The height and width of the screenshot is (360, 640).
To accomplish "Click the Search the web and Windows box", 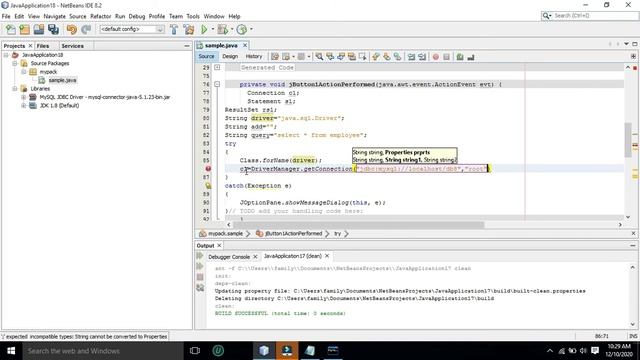I will point(103,351).
